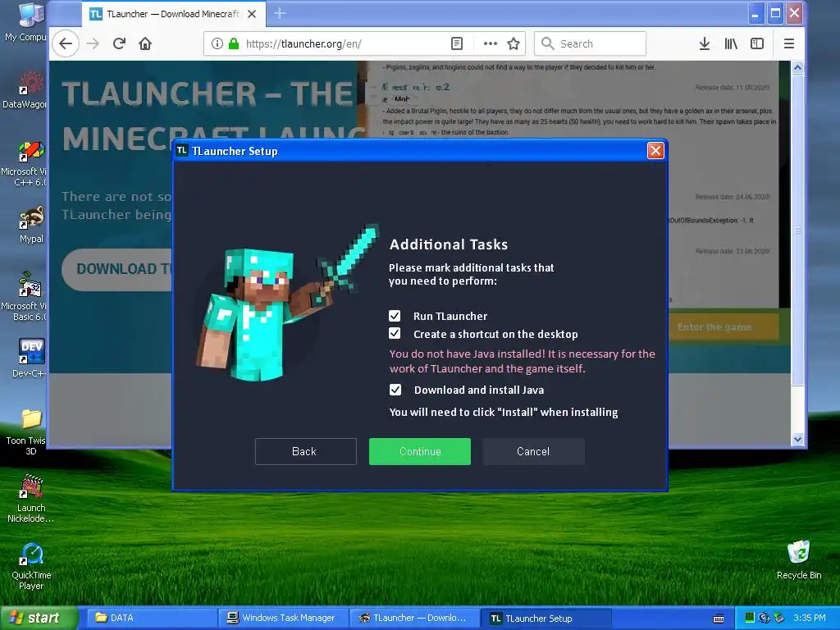Click the browser forward arrow
The height and width of the screenshot is (630, 840).
pos(93,43)
